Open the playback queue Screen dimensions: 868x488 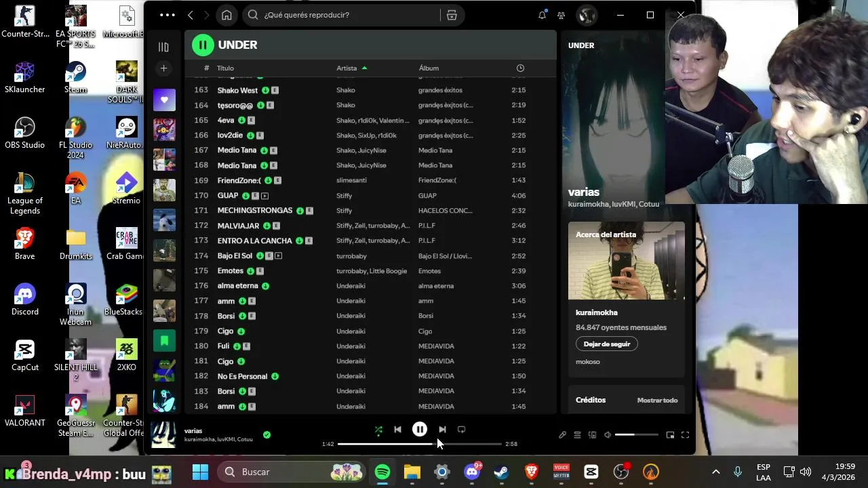577,435
